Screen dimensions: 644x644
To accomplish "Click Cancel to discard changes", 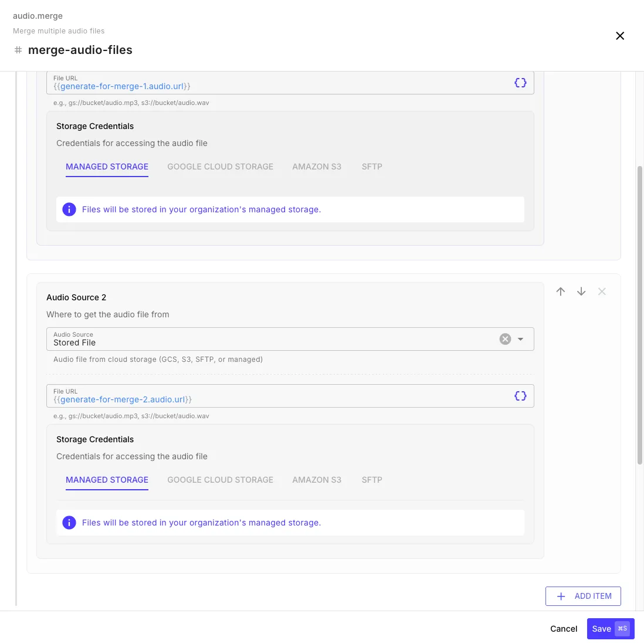I will click(x=563, y=628).
